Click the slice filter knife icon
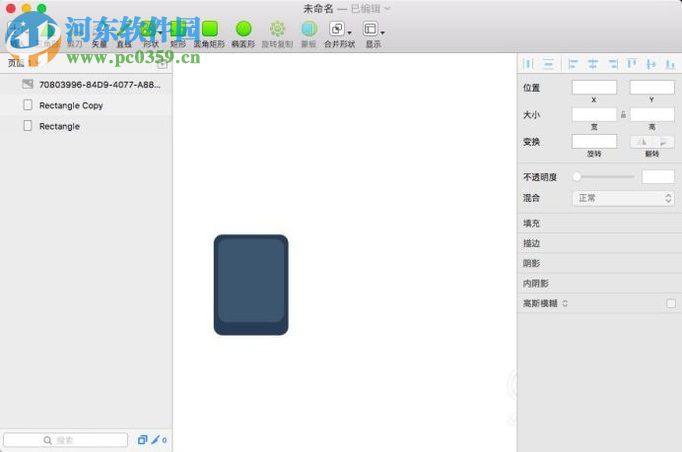The height and width of the screenshot is (452, 682). pos(156,439)
